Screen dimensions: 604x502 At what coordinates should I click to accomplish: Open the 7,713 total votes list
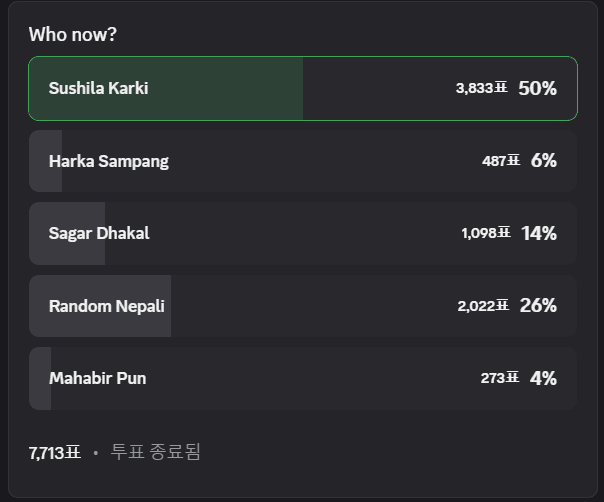tap(54, 453)
